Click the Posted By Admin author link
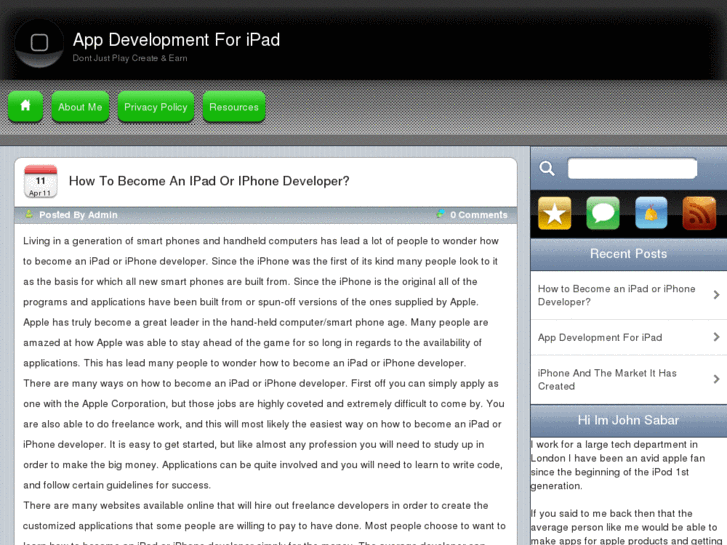Screen dimensions: 727x545 click(x=78, y=215)
